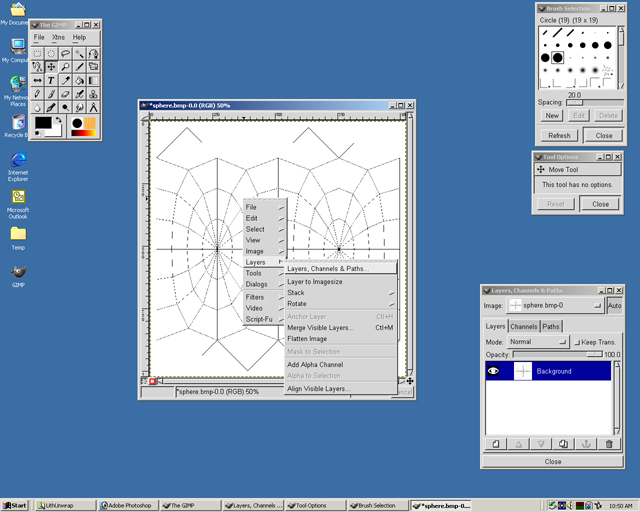Expand the Rotate submenu
640x512 pixels.
[340, 304]
